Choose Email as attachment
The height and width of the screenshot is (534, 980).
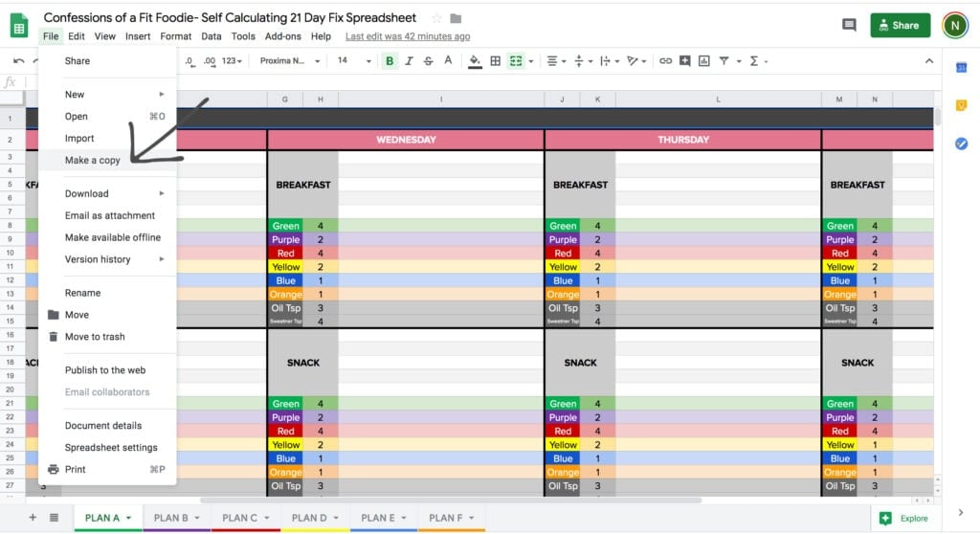click(x=107, y=215)
